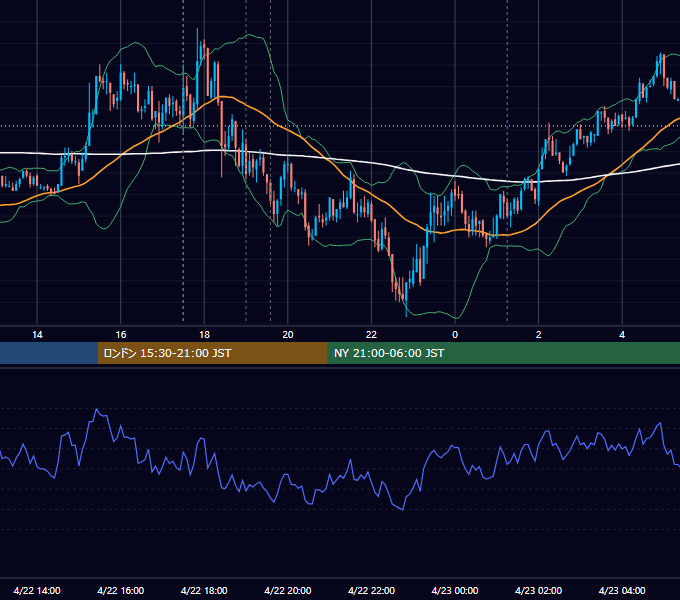Click the 22 hour axis label
The width and height of the screenshot is (680, 600).
(371, 335)
